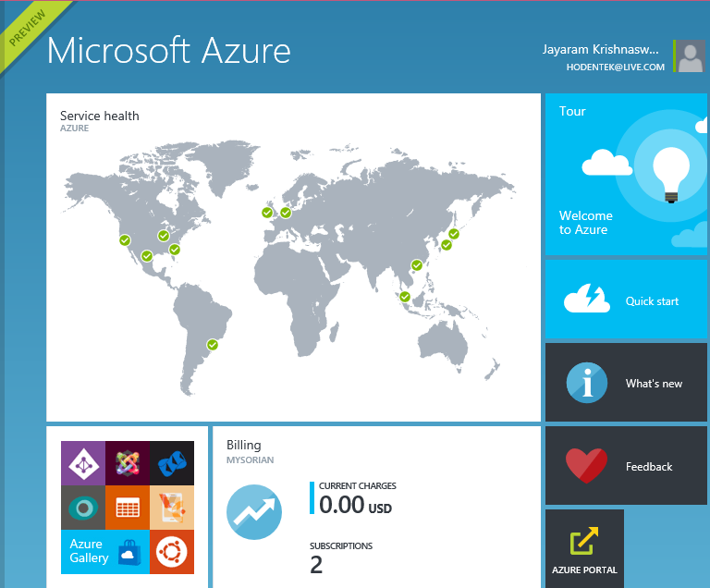Click the 0.00 USD charges value

pos(355,505)
